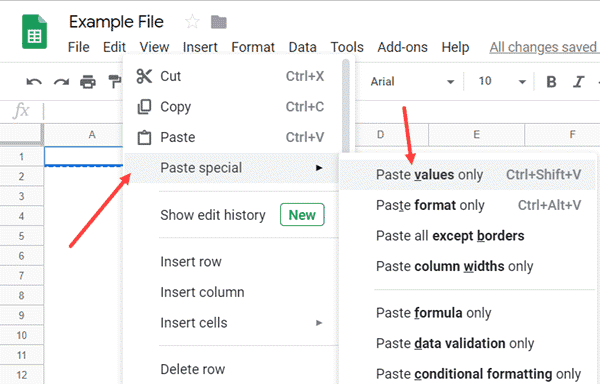Open the Data menu

(x=302, y=47)
